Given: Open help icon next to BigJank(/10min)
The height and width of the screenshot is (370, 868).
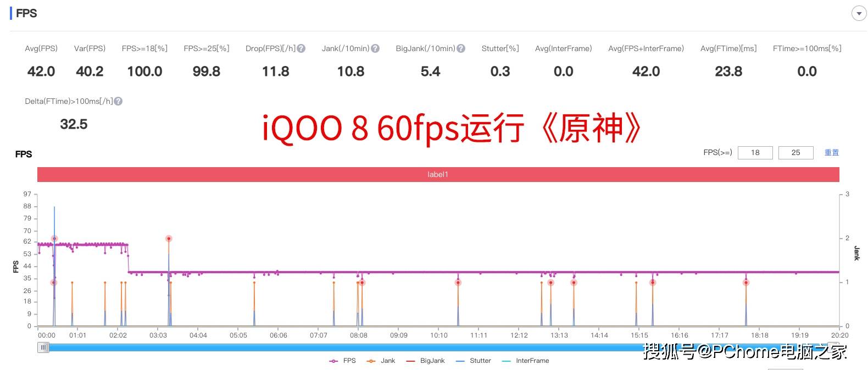Looking at the screenshot, I should 461,48.
